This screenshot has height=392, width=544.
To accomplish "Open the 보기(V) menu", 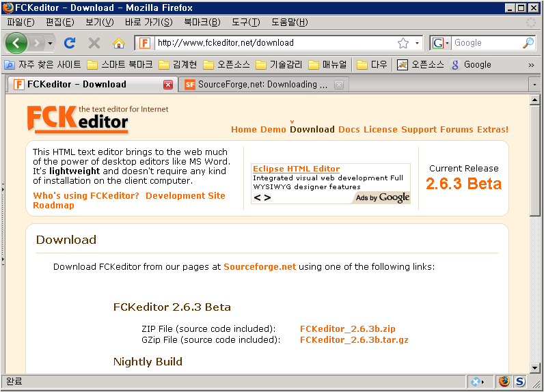I will pos(100,23).
